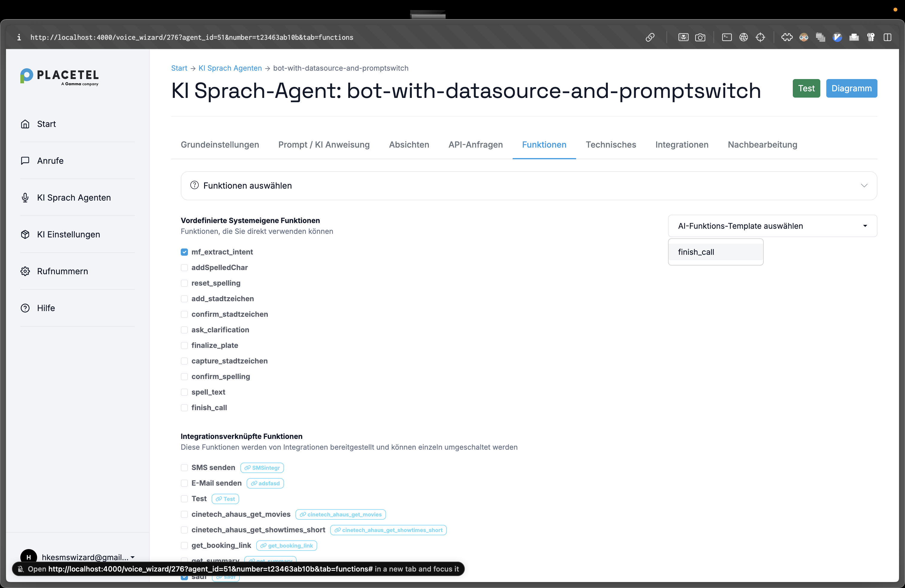
Task: Click the camera screenshot icon
Action: (700, 37)
